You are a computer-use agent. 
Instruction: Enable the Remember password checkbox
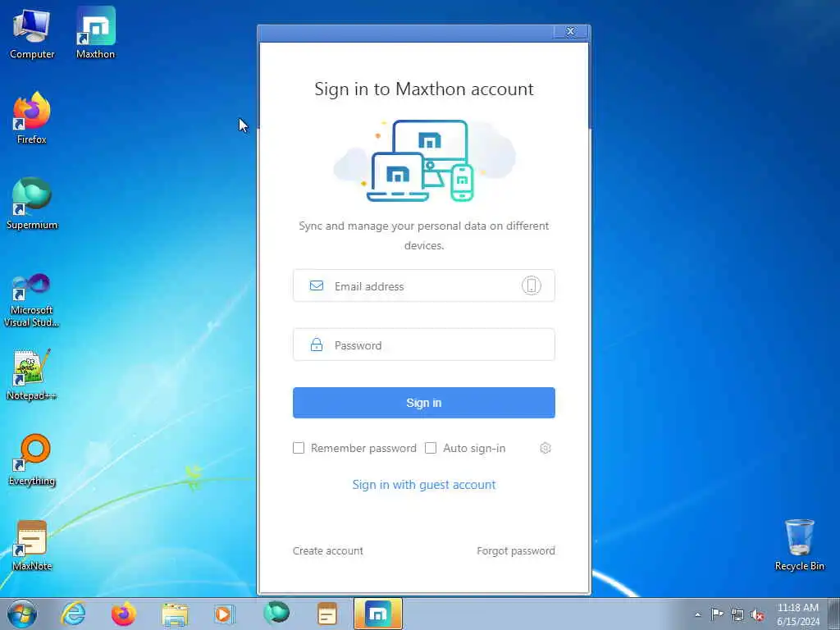coord(299,448)
